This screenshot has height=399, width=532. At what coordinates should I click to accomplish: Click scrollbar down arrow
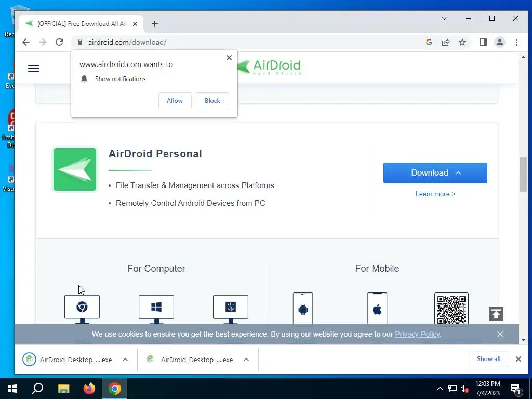pyautogui.click(x=523, y=340)
